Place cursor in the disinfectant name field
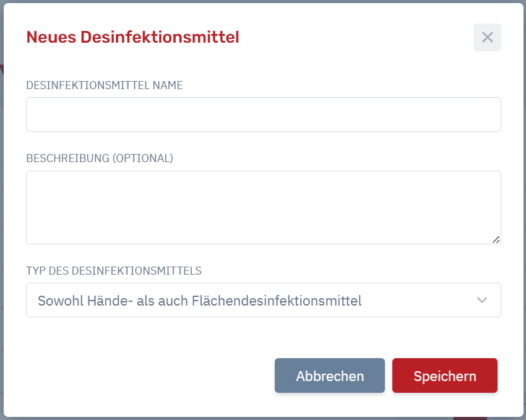This screenshot has height=420, width=526. point(264,114)
